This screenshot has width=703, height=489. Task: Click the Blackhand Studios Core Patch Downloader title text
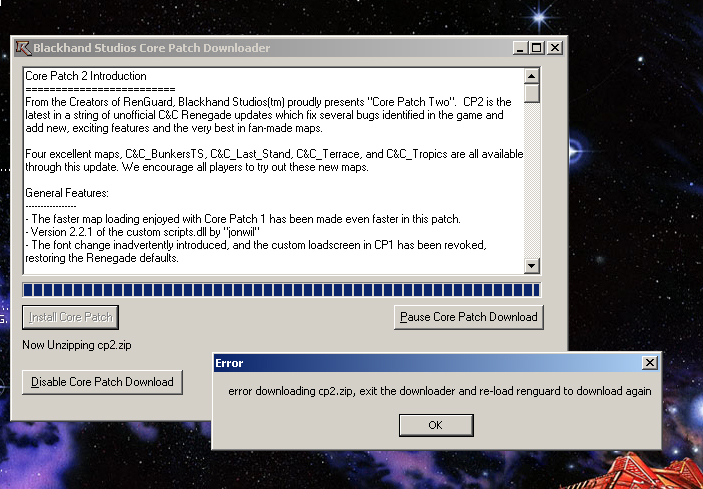tap(151, 48)
